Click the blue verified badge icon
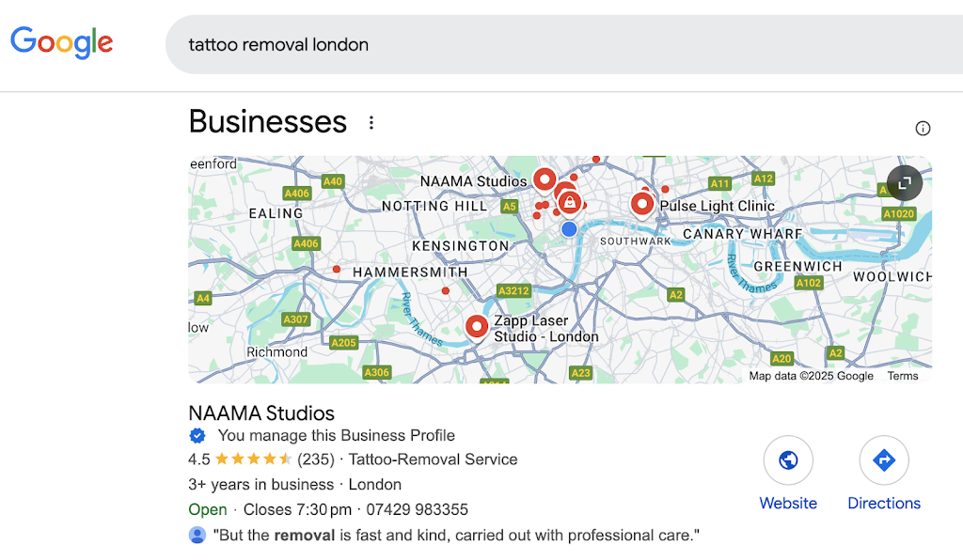The image size is (963, 560). tap(197, 436)
